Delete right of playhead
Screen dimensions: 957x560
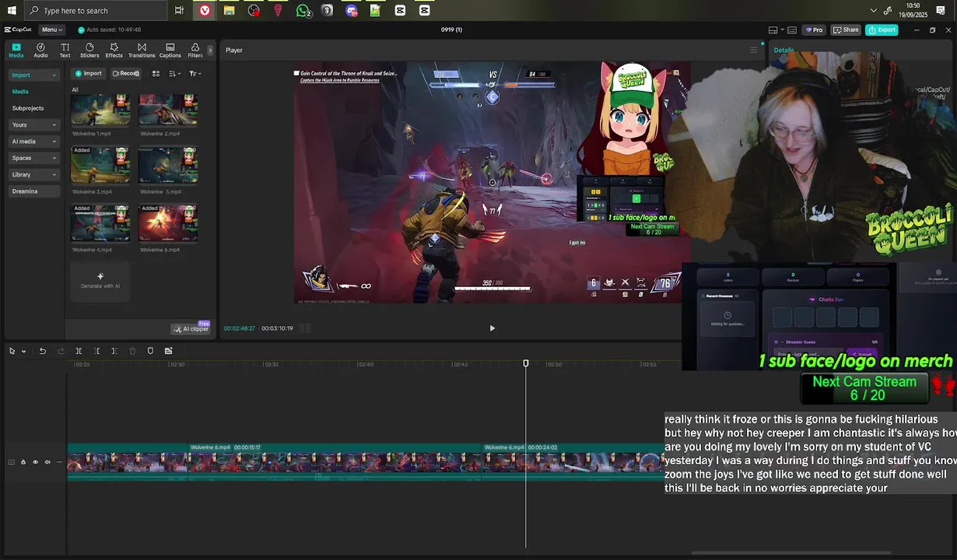click(x=114, y=351)
